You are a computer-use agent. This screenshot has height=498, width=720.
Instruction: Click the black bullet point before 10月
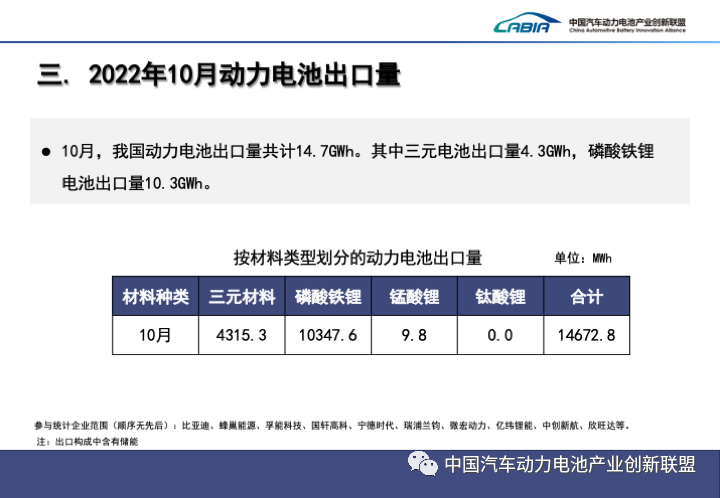pyautogui.click(x=46, y=152)
